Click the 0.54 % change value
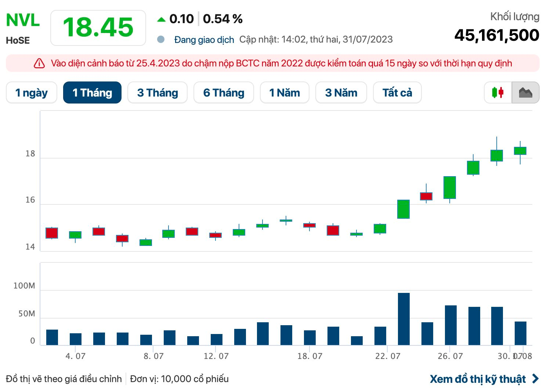The image size is (547, 392). point(223,19)
